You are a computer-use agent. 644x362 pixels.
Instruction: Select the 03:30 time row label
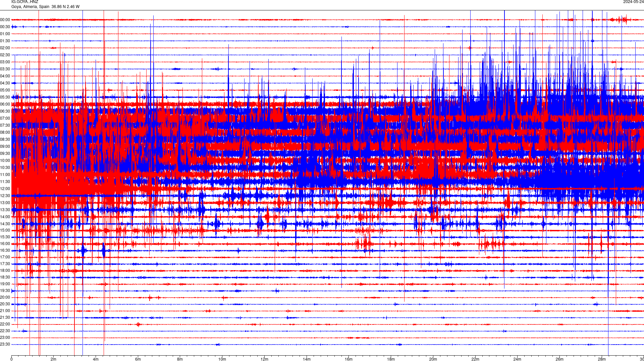pyautogui.click(x=5, y=69)
